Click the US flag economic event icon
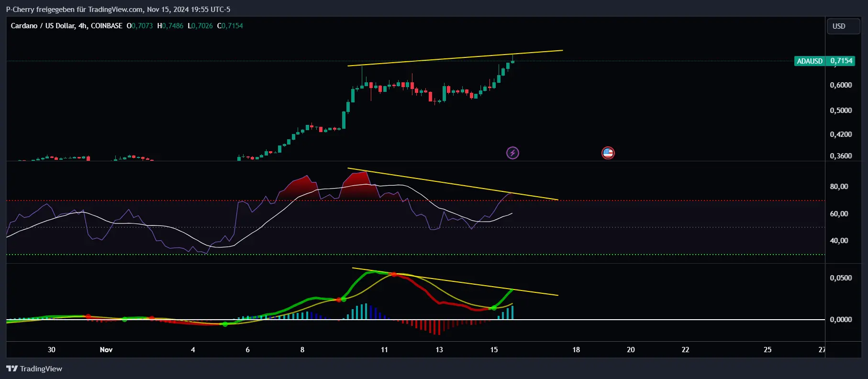Viewport: 868px width, 379px height. coord(608,153)
